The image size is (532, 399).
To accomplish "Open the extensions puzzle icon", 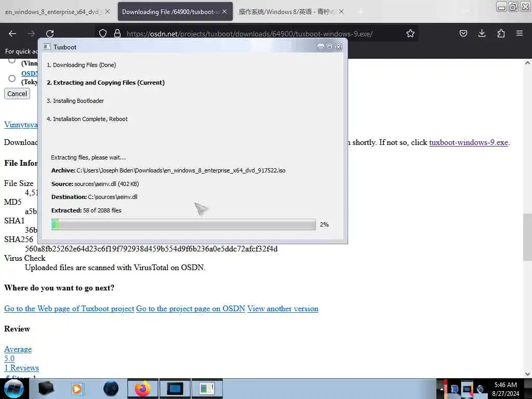I will (501, 33).
